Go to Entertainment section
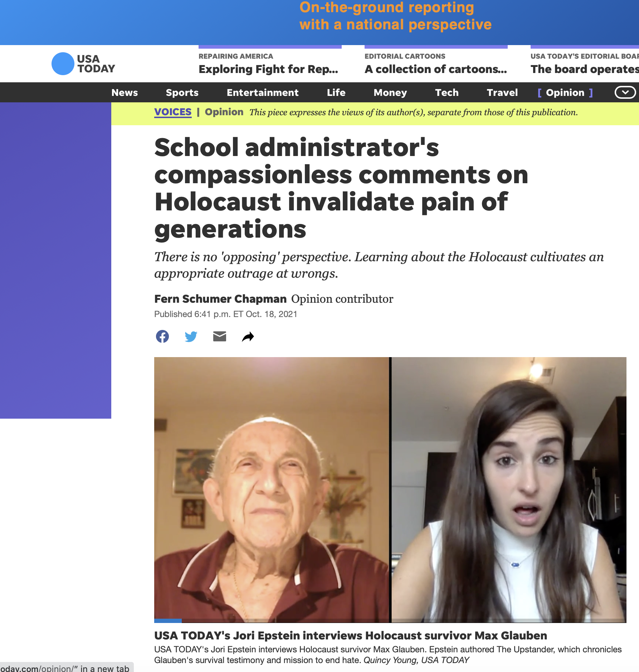This screenshot has height=672, width=639. click(263, 92)
